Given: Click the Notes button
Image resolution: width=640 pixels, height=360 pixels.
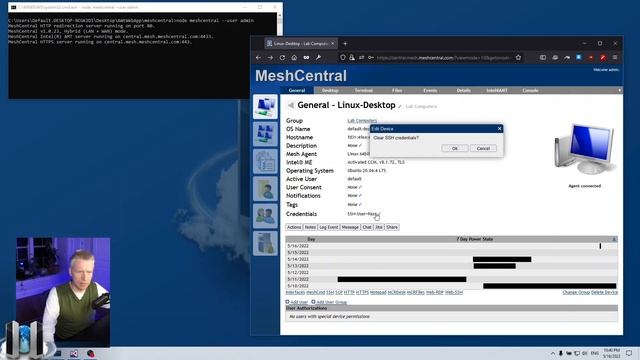Looking at the screenshot, I should [310, 227].
